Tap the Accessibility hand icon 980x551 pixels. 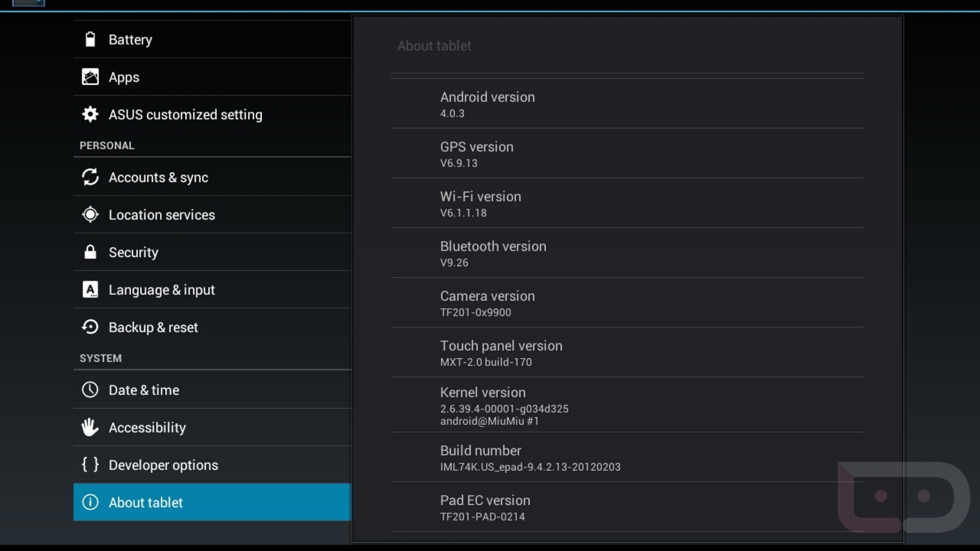tap(90, 427)
